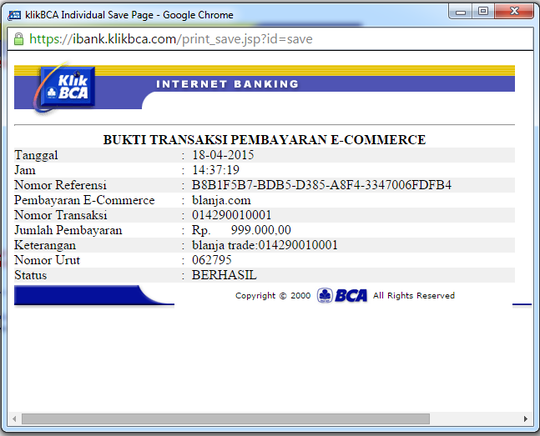Click the INTERNET BANKING banner text

click(227, 84)
